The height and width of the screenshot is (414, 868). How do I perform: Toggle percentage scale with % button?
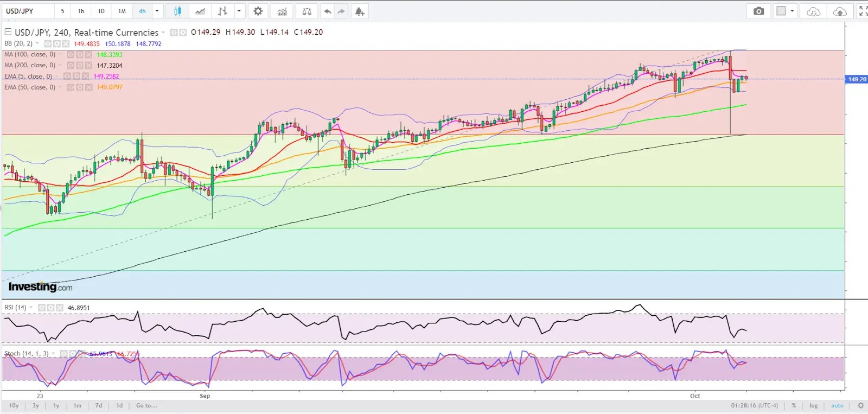[x=794, y=406]
